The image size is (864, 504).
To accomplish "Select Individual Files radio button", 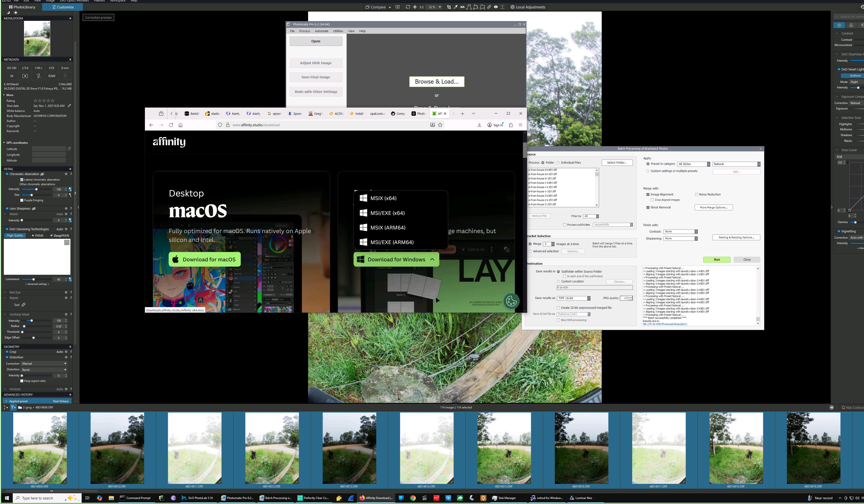I will [x=558, y=162].
